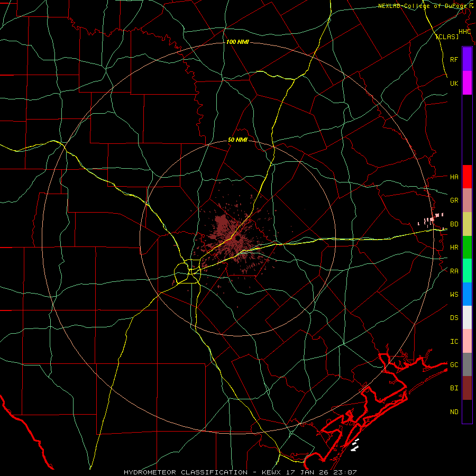Click the white echoes off the coast
This screenshot has width=476, height=476.
tap(355, 445)
